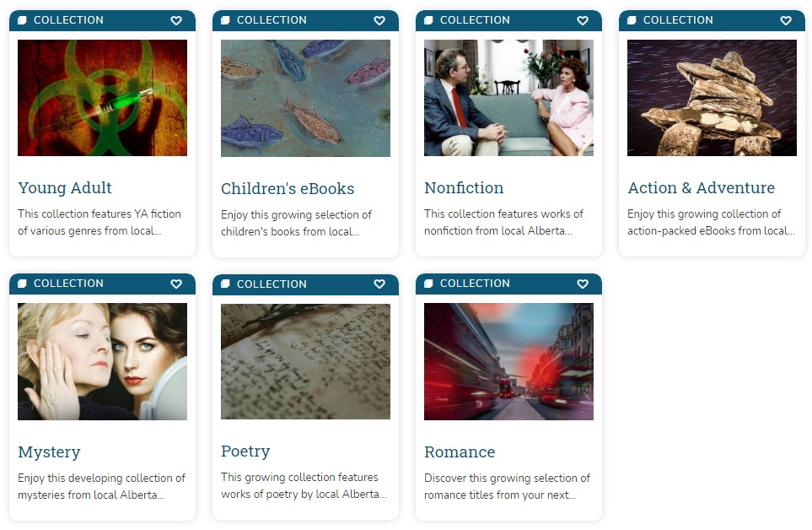Go to the Nonfiction collection title
The image size is (812, 530).
(464, 188)
